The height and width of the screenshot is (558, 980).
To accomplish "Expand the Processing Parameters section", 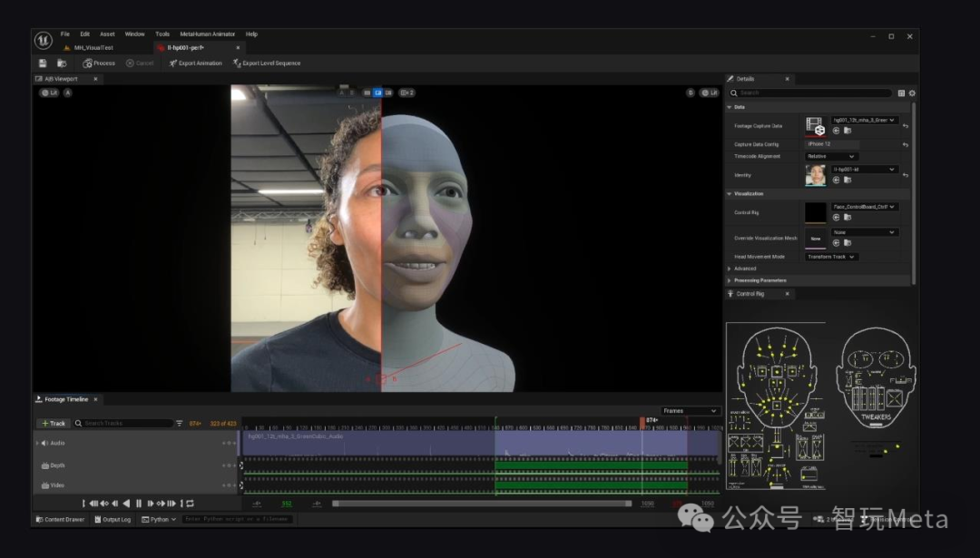I will [730, 280].
